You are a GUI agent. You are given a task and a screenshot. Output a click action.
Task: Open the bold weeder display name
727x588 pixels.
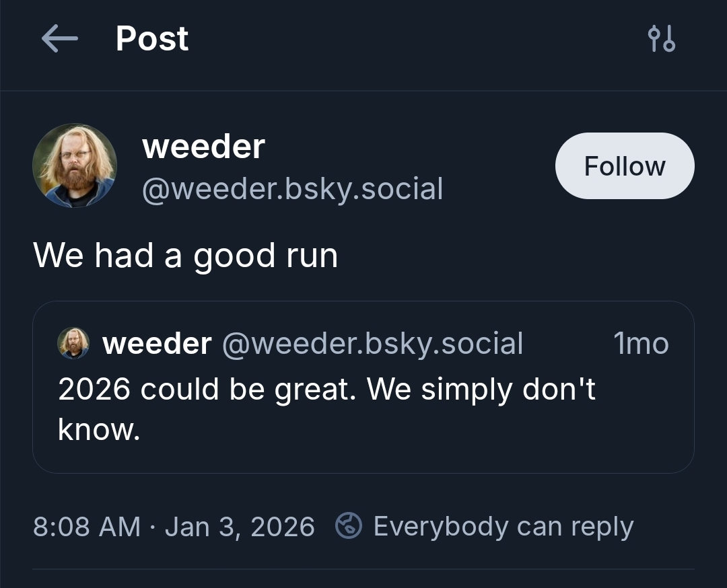(x=203, y=146)
